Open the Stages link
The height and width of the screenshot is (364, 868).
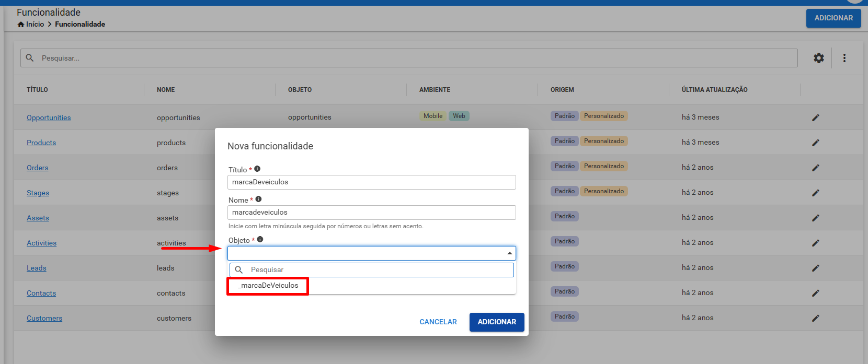(38, 193)
